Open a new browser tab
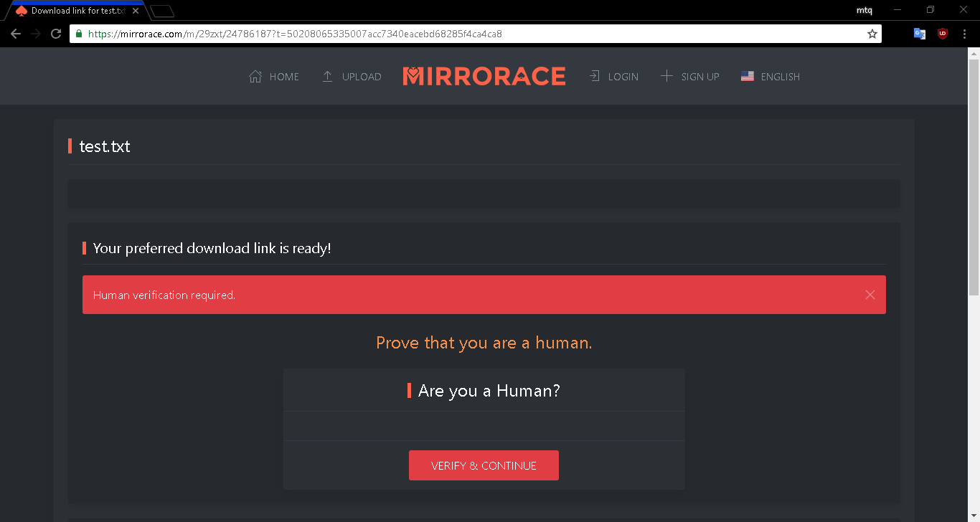Image resolution: width=980 pixels, height=522 pixels. click(163, 11)
